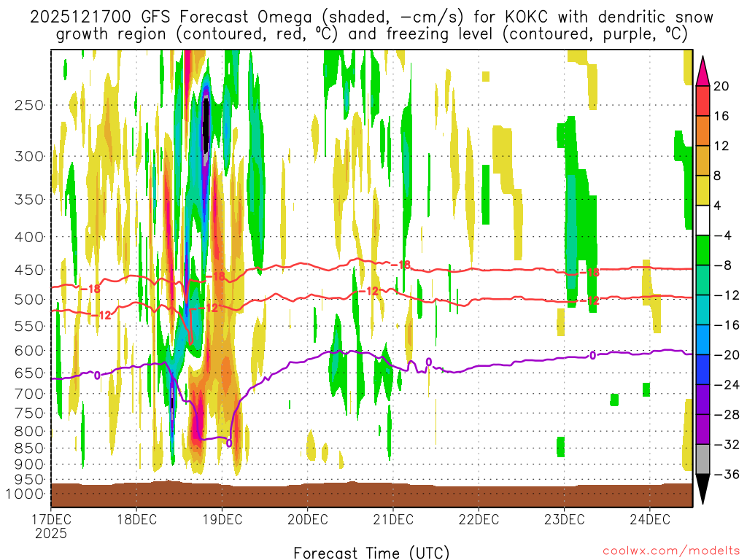Screen dimensions: 747x560
Task: Click the yellow swatch between 4 and 8
Action: (x=703, y=190)
